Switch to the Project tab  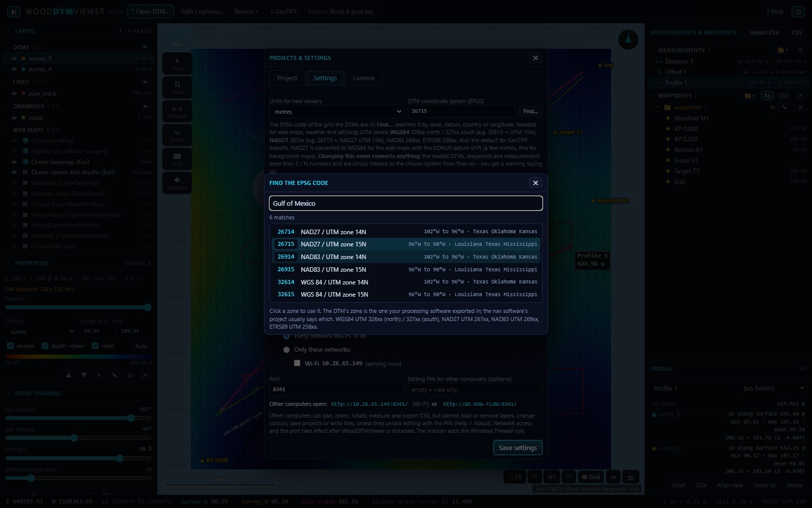click(287, 78)
